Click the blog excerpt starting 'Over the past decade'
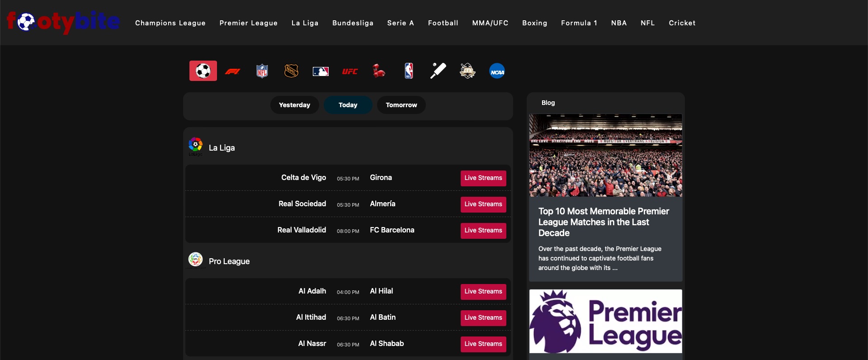Image resolution: width=868 pixels, height=360 pixels. [600, 258]
